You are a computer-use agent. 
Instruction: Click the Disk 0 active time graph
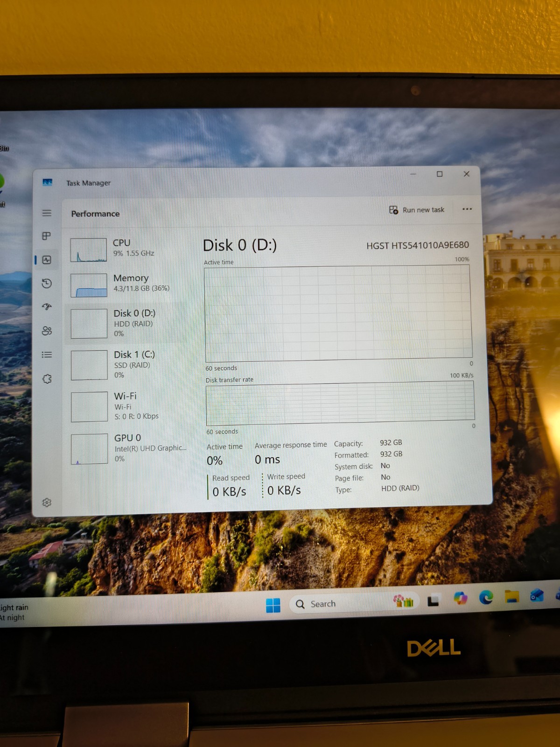coord(338,313)
